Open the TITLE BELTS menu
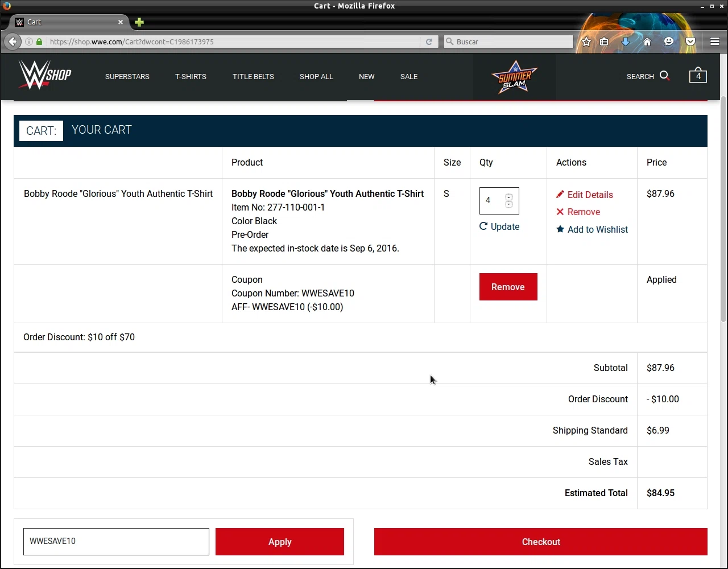 (x=253, y=76)
